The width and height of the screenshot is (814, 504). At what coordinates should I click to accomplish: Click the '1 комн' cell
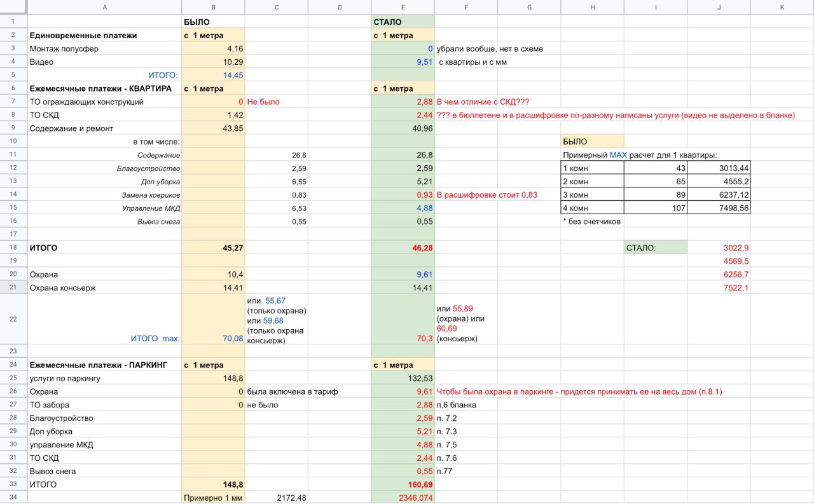pos(592,168)
